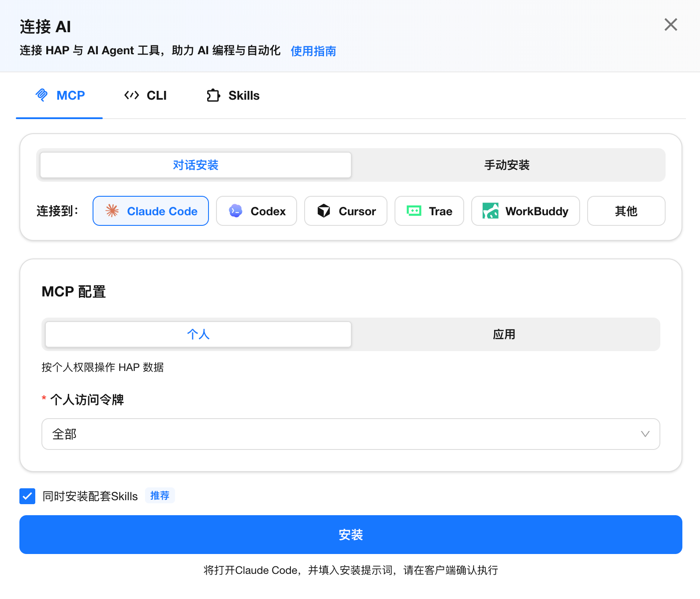The image size is (700, 599).
Task: Click the MCP tab paperclip icon
Action: point(42,95)
